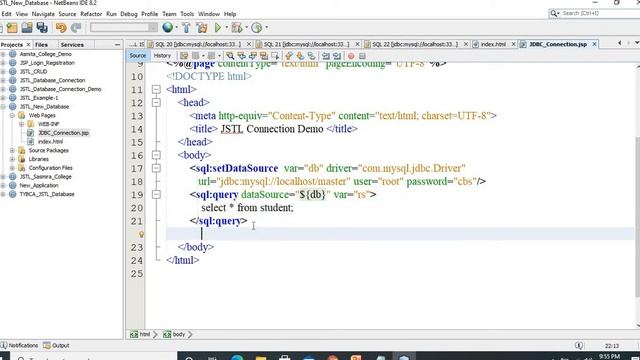The height and width of the screenshot is (360, 640).
Task: Open the Tools menu
Action: click(187, 14)
